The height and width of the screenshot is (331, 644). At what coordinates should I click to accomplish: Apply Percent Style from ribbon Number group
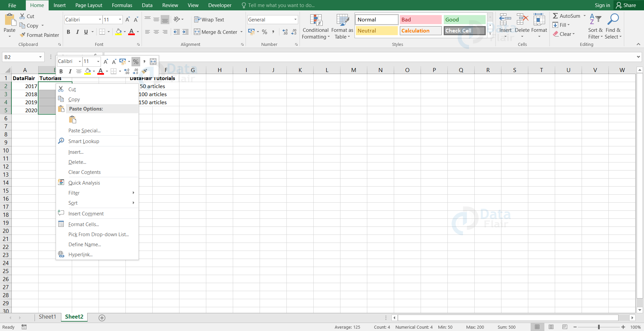coord(265,32)
